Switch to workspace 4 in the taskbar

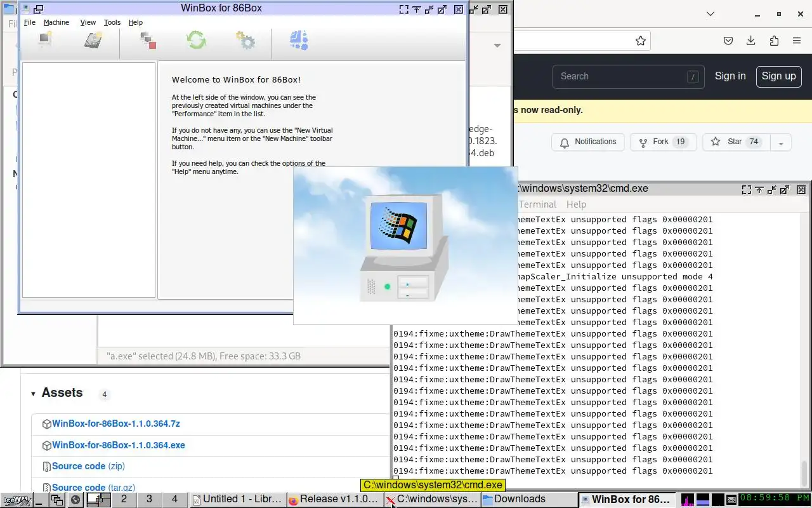(x=174, y=499)
